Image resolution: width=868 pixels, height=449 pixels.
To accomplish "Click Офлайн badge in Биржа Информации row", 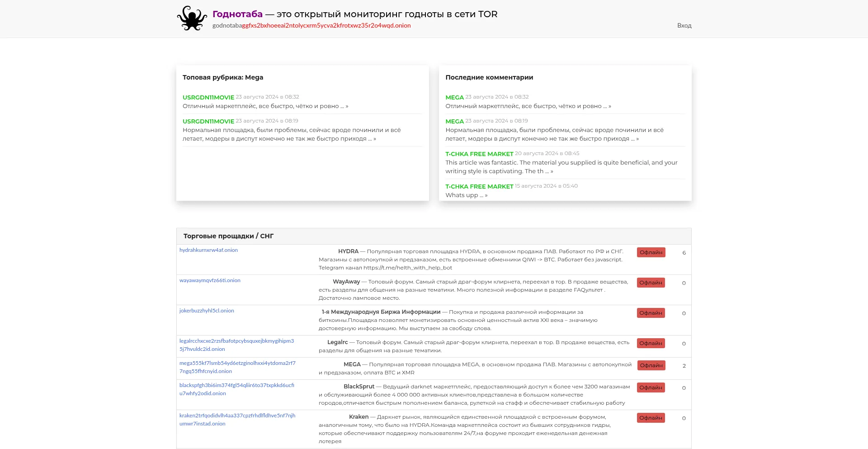I will pos(651,313).
